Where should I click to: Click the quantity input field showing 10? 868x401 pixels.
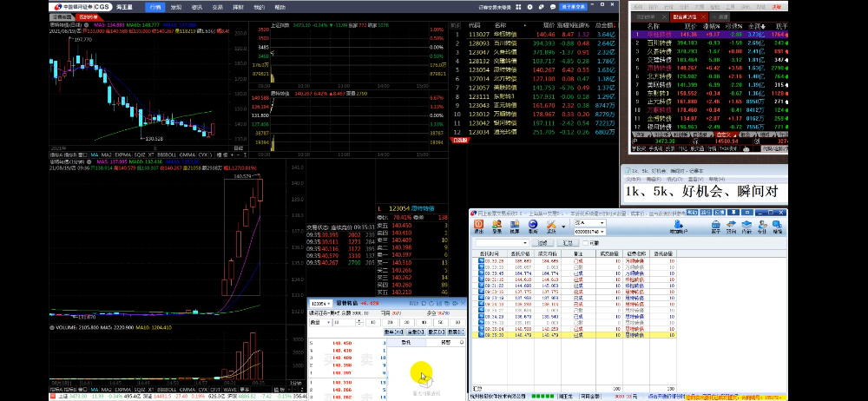(344, 322)
